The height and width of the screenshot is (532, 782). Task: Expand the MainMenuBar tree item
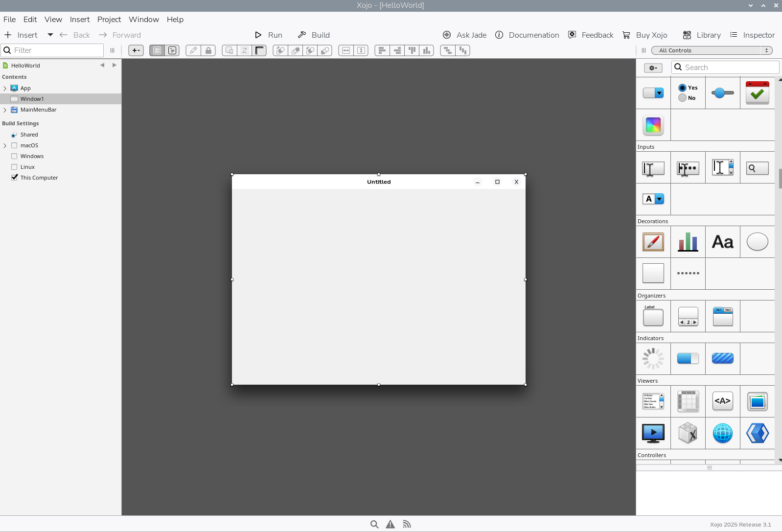[5, 110]
